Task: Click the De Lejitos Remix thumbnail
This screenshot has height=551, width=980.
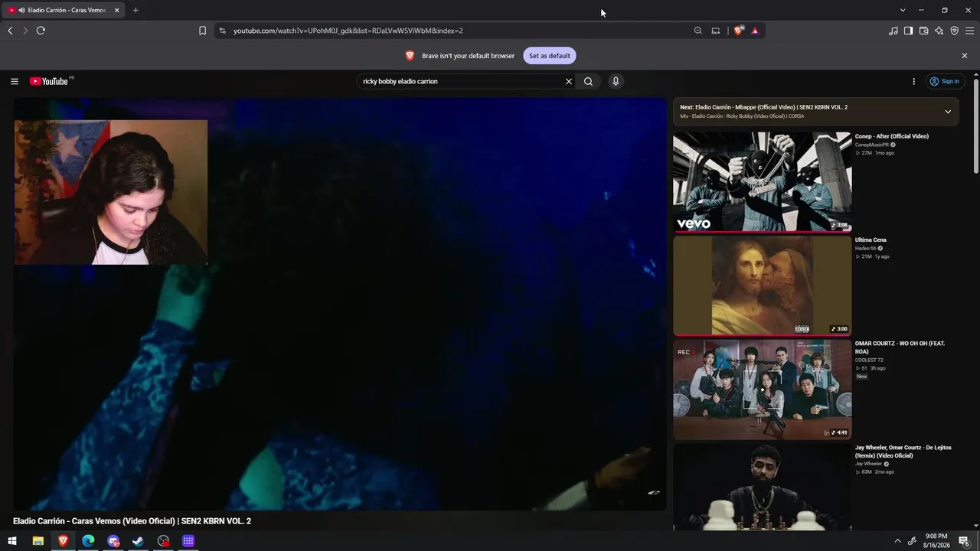Action: coord(762,487)
